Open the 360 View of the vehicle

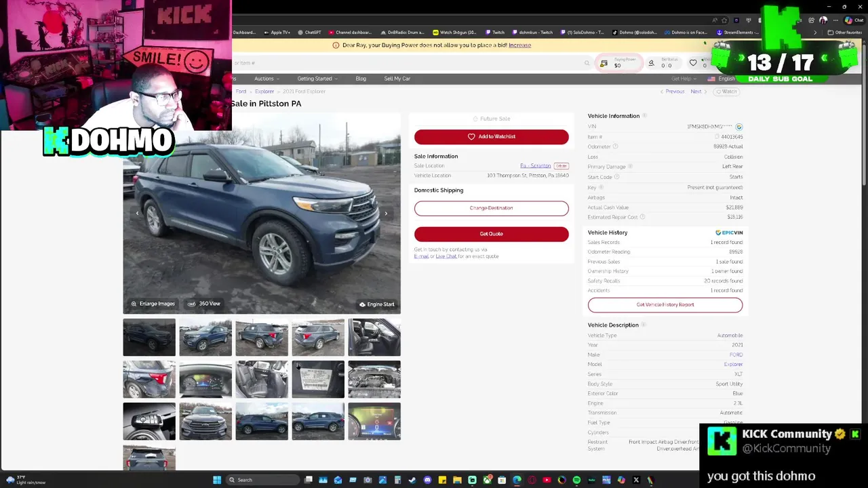204,304
